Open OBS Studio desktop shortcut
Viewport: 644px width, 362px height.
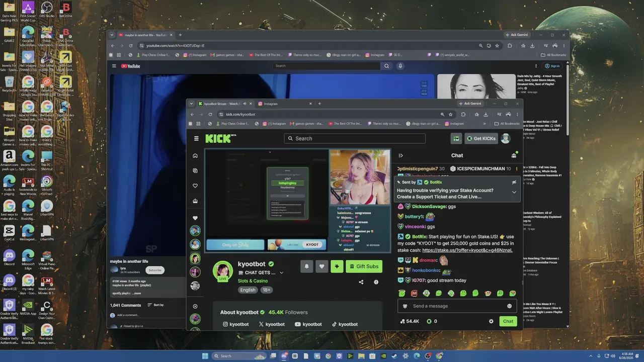click(46, 10)
